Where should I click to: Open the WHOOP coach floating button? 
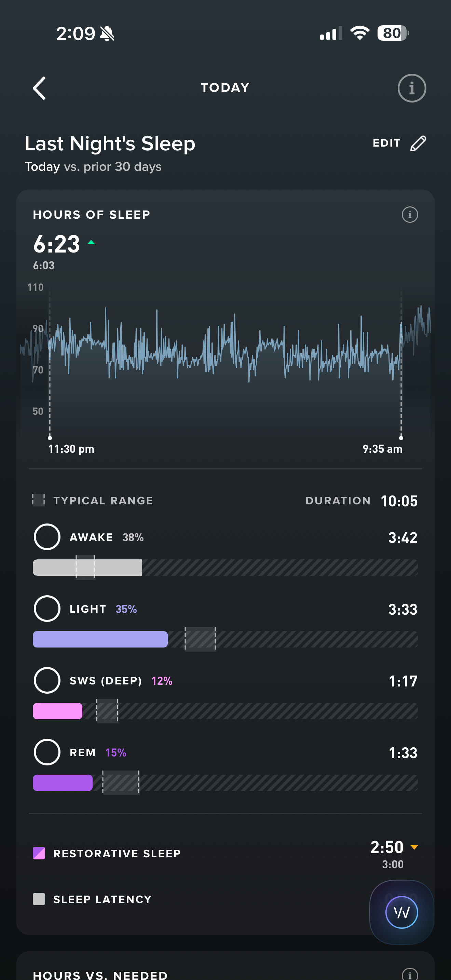coord(401,912)
